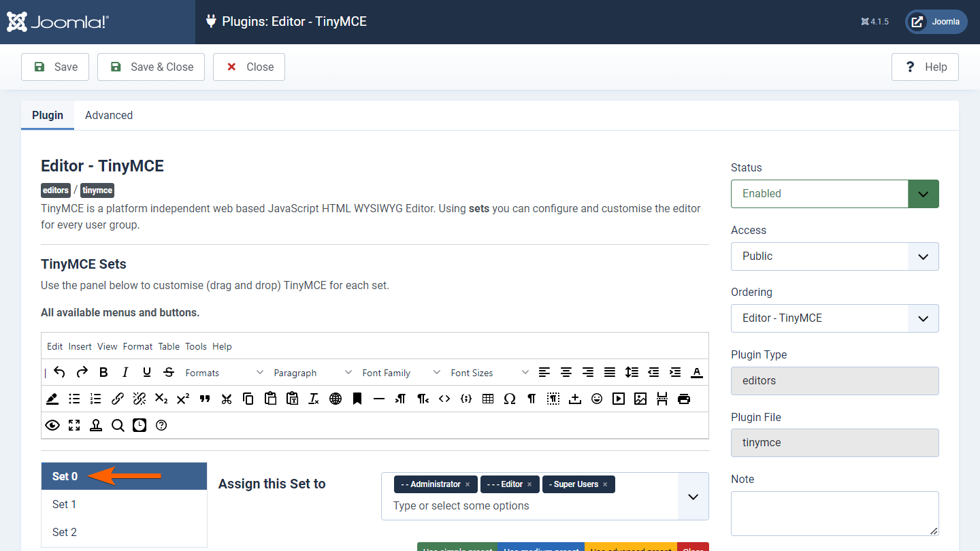The height and width of the screenshot is (551, 980).
Task: Click the Blockquote icon
Action: 205,399
